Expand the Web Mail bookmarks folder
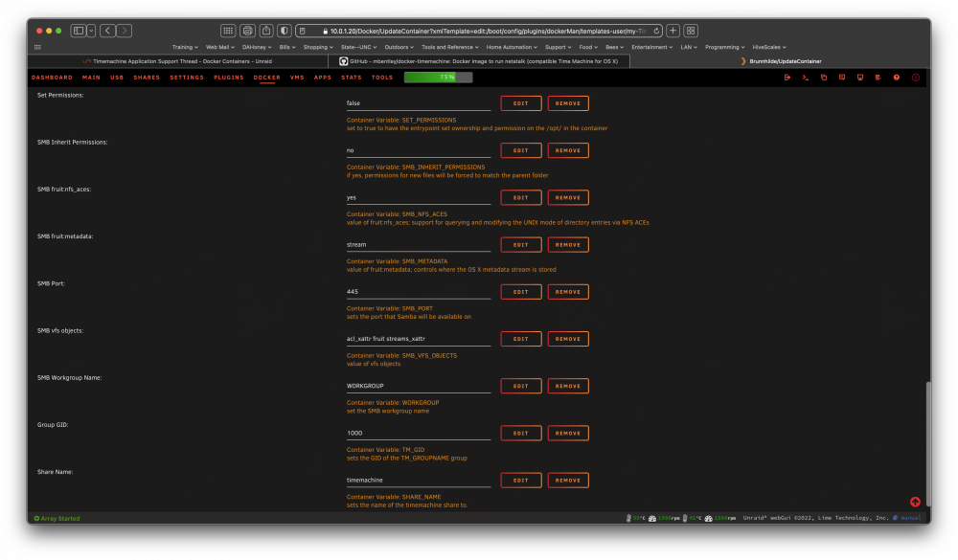Image resolution: width=958 pixels, height=560 pixels. 220,47
